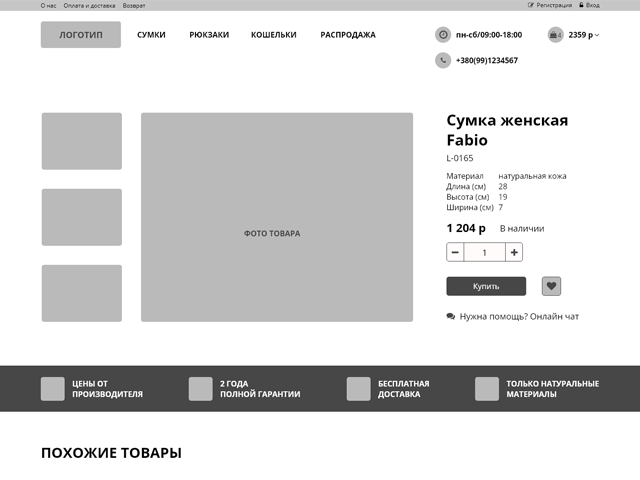The width and height of the screenshot is (640, 480).
Task: Click the quantity input field
Action: coord(484,252)
